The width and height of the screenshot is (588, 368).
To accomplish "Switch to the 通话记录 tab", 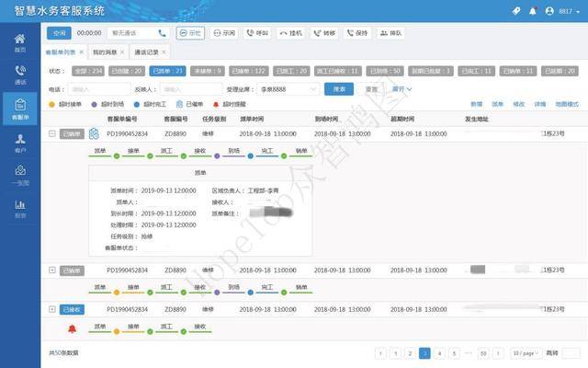I will (x=146, y=53).
